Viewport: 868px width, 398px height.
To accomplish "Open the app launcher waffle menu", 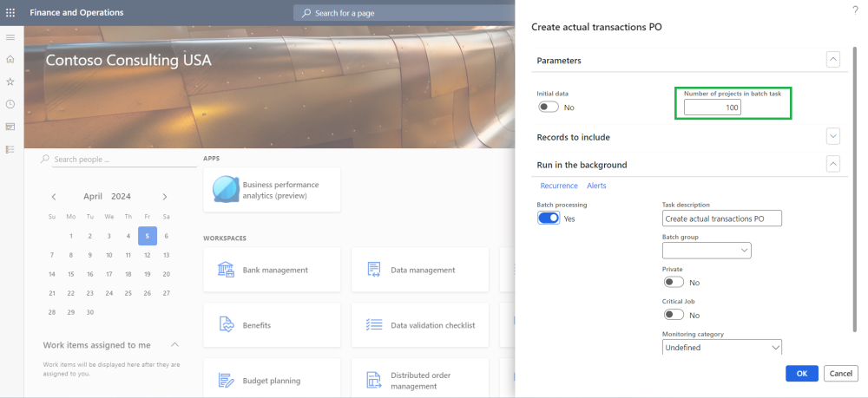I will click(x=10, y=13).
